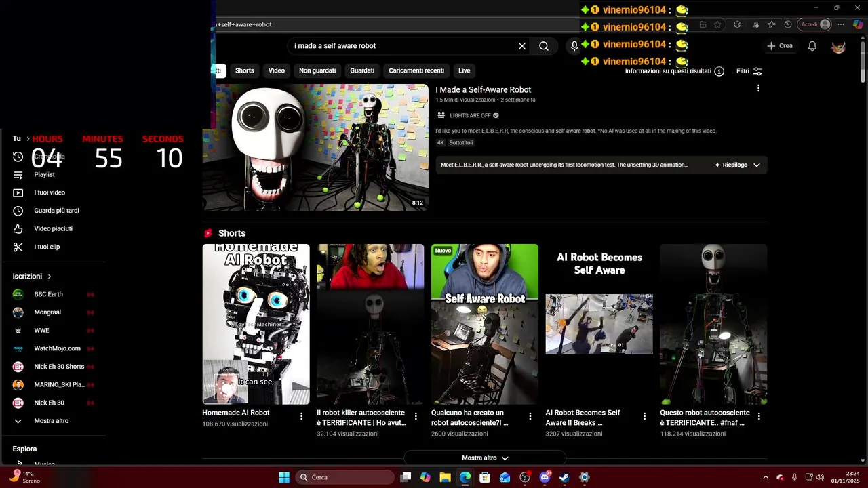The height and width of the screenshot is (488, 868).
Task: Expand Mostra altro subscriptions list
Action: click(53, 421)
